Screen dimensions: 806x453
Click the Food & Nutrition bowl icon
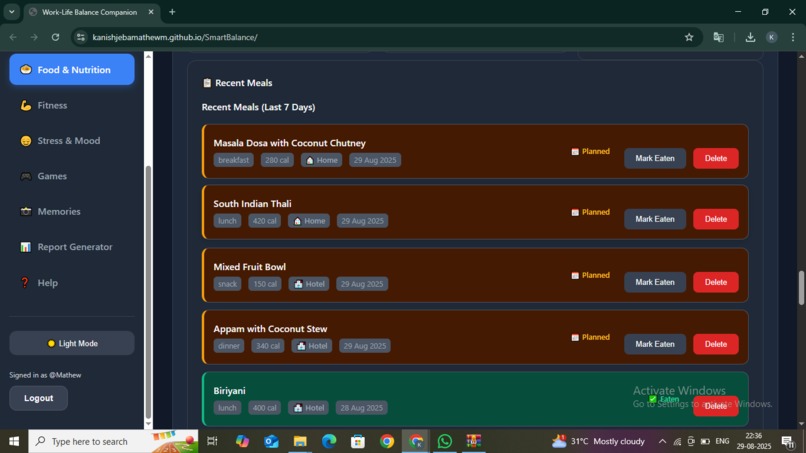tap(26, 69)
